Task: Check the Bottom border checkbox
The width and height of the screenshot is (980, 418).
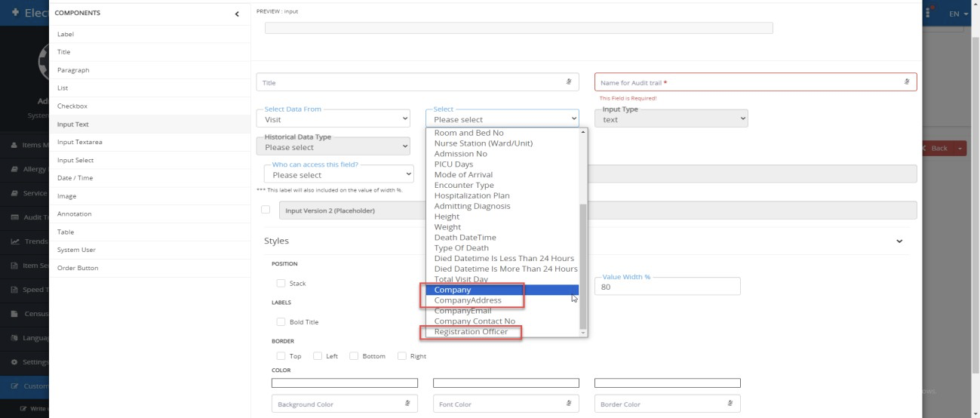Action: pyautogui.click(x=354, y=356)
